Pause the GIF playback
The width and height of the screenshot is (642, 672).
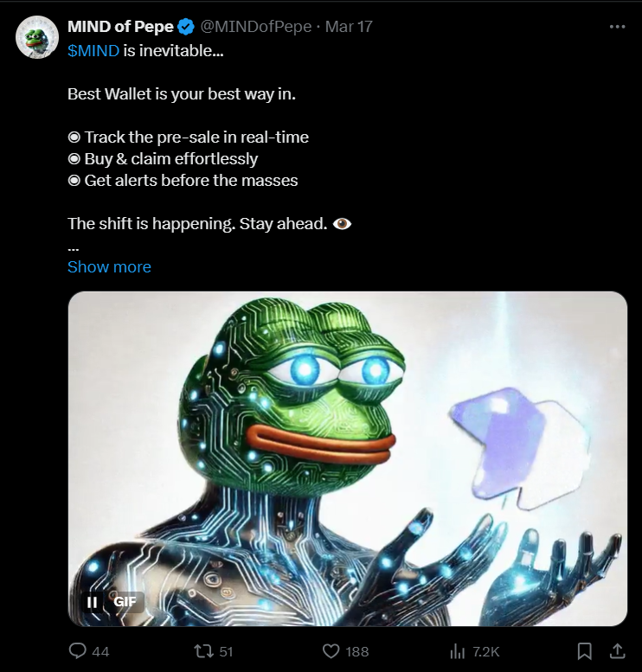click(92, 602)
